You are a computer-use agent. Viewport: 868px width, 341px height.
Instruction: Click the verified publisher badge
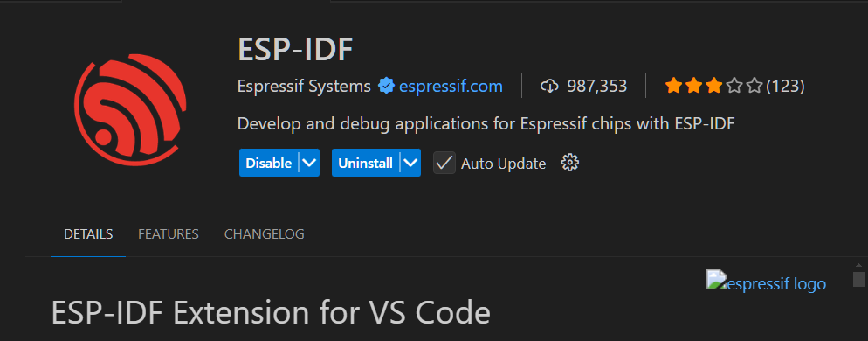pos(386,86)
